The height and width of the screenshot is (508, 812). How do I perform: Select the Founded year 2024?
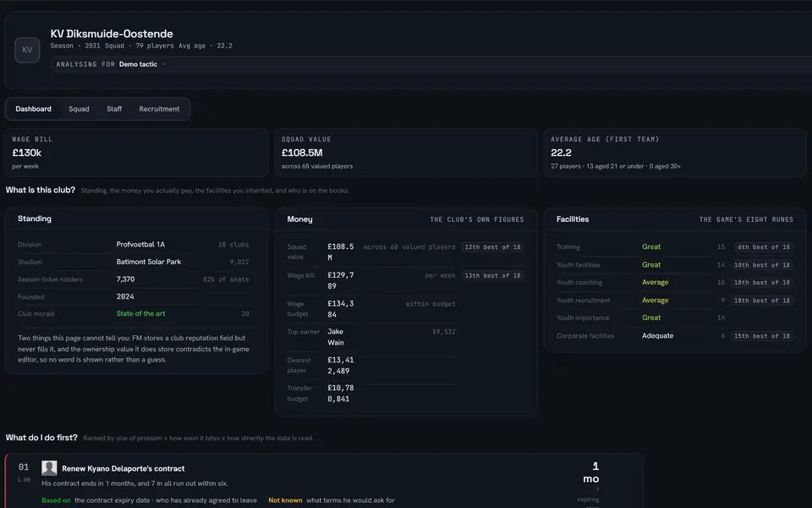coord(125,296)
